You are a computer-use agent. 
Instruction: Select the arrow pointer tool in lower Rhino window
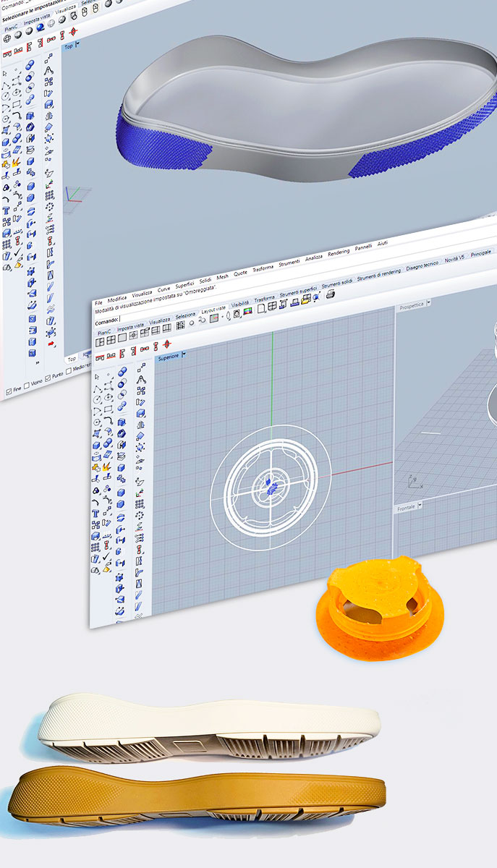[97, 376]
